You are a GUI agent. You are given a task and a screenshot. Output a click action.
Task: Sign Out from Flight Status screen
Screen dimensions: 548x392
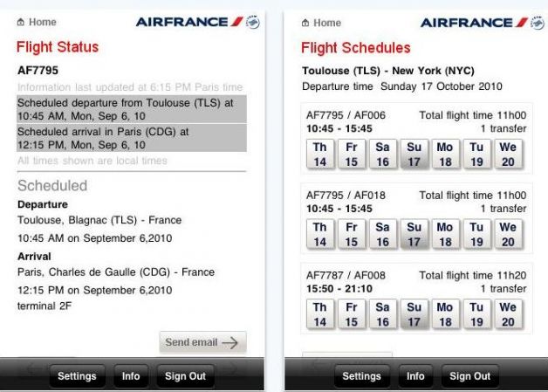pyautogui.click(x=185, y=376)
